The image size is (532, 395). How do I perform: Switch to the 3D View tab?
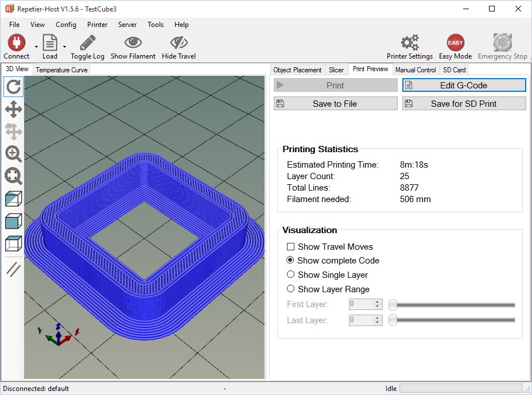[17, 69]
